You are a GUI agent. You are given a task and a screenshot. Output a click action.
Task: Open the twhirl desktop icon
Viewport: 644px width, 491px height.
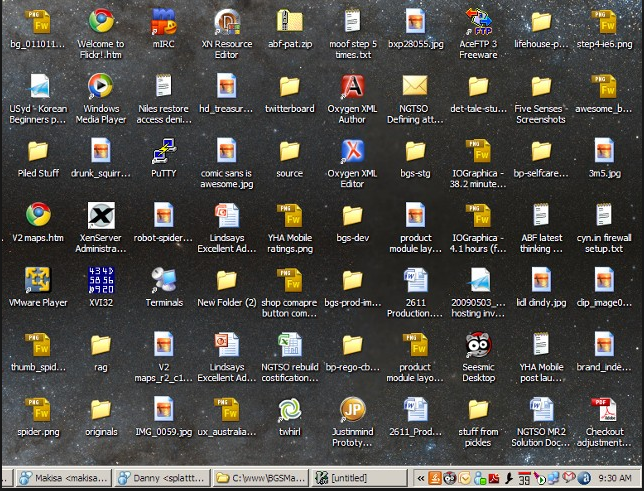(x=289, y=410)
